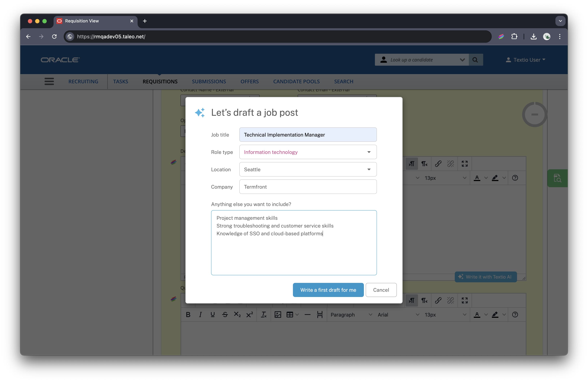Open the Candidate Pools tab
588x382 pixels.
tap(296, 81)
